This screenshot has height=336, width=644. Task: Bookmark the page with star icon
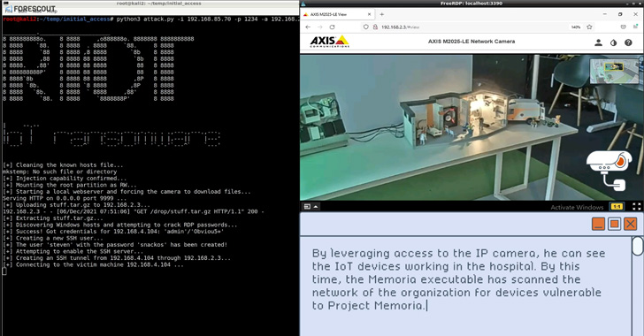pos(589,27)
